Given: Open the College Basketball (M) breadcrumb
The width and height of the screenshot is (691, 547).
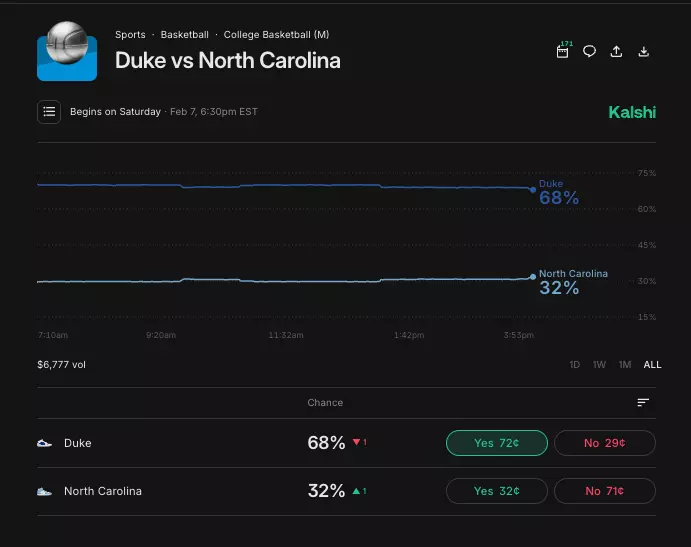Looking at the screenshot, I should pos(276,35).
